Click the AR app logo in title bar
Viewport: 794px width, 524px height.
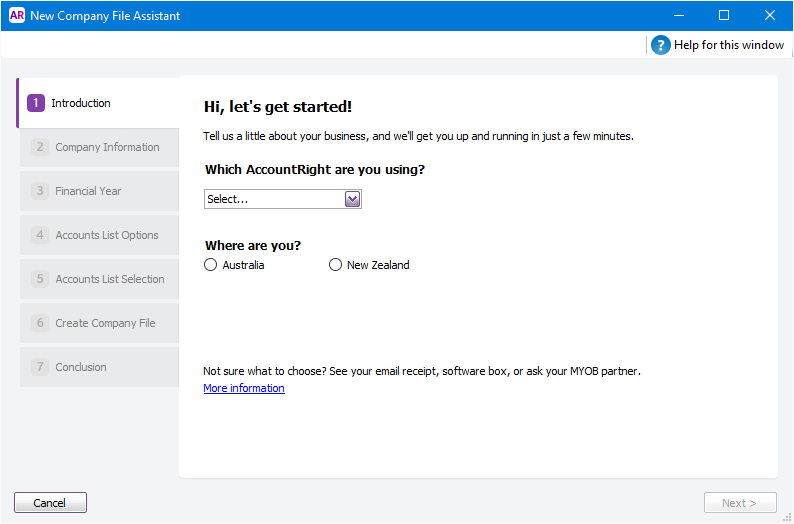point(16,16)
